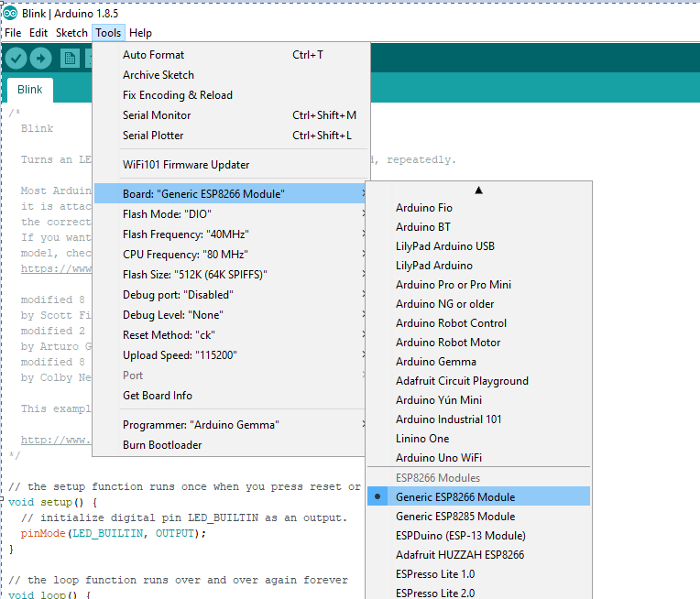Launch the Serial Plotter

pyautogui.click(x=231, y=136)
